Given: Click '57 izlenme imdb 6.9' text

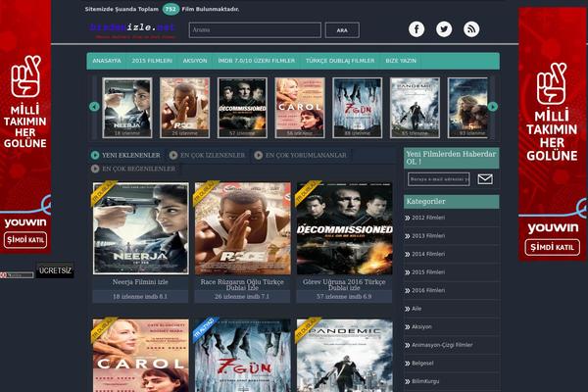Looking at the screenshot, I should pos(344,297).
